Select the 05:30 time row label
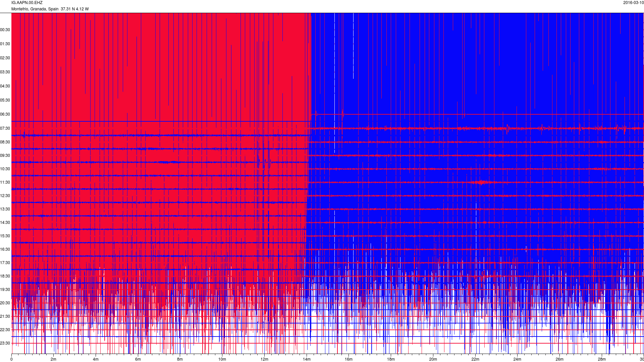644x362 pixels. click(5, 100)
